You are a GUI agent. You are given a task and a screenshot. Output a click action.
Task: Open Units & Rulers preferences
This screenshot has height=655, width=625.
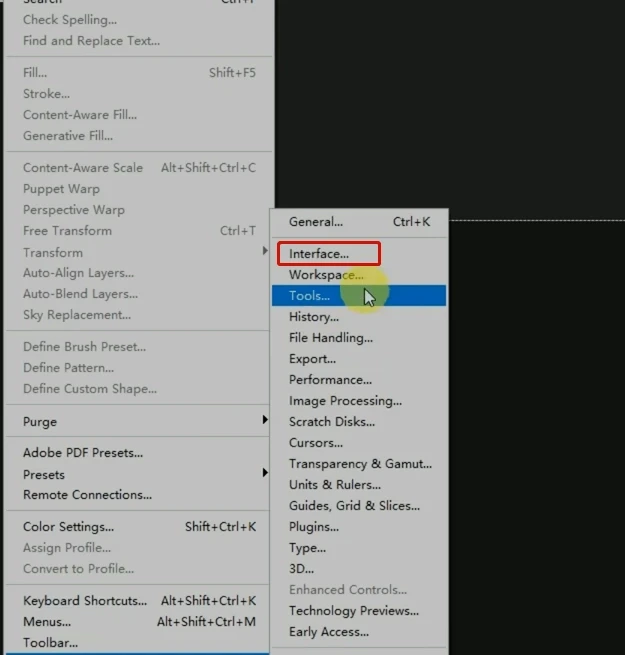(x=335, y=485)
